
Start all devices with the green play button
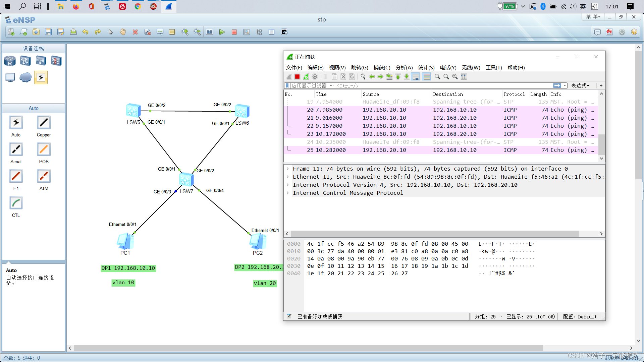tap(222, 32)
